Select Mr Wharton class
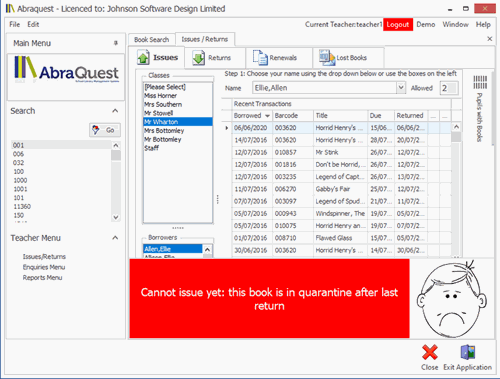This screenshot has height=379, width=500. point(178,122)
